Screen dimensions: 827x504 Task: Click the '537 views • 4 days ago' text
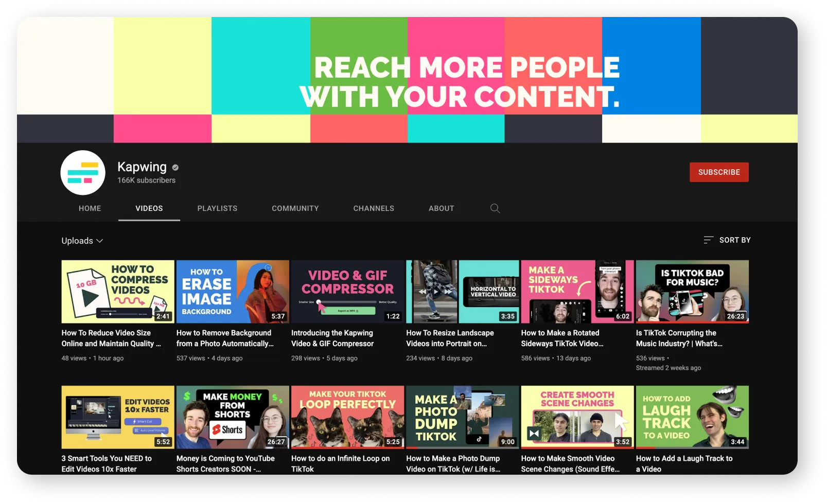209,358
